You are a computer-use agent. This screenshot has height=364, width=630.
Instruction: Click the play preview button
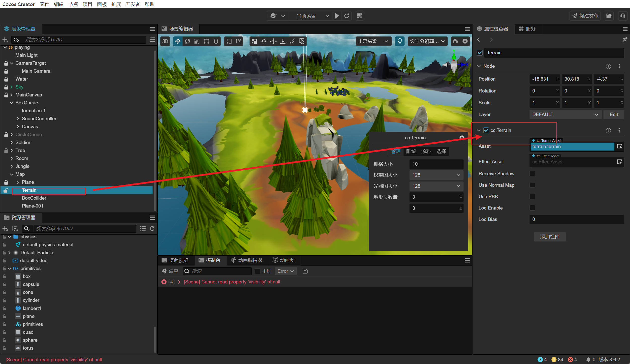(x=337, y=16)
